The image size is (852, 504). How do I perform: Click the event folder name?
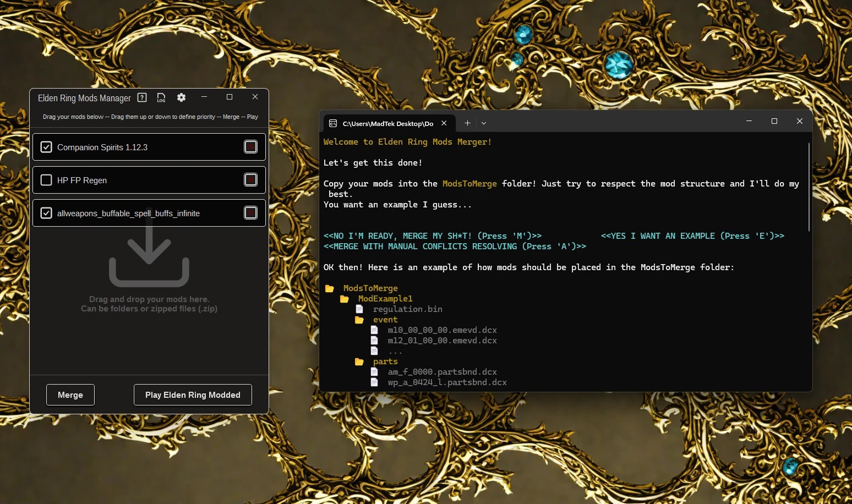(x=385, y=320)
